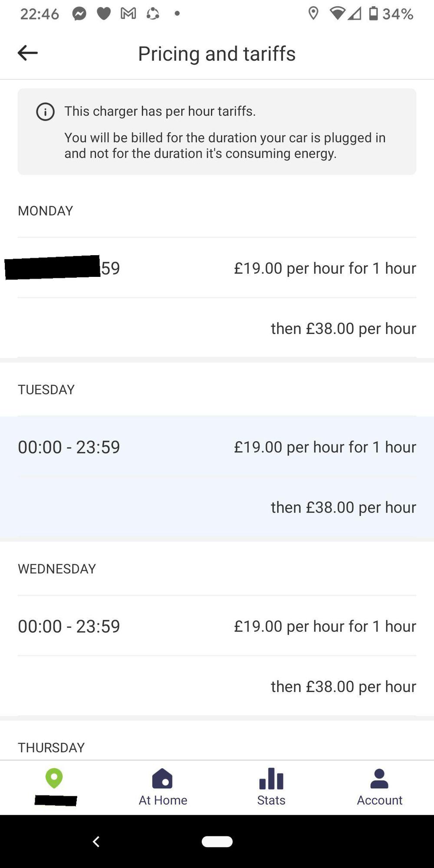Switch to the Stats tab

pyautogui.click(x=271, y=787)
